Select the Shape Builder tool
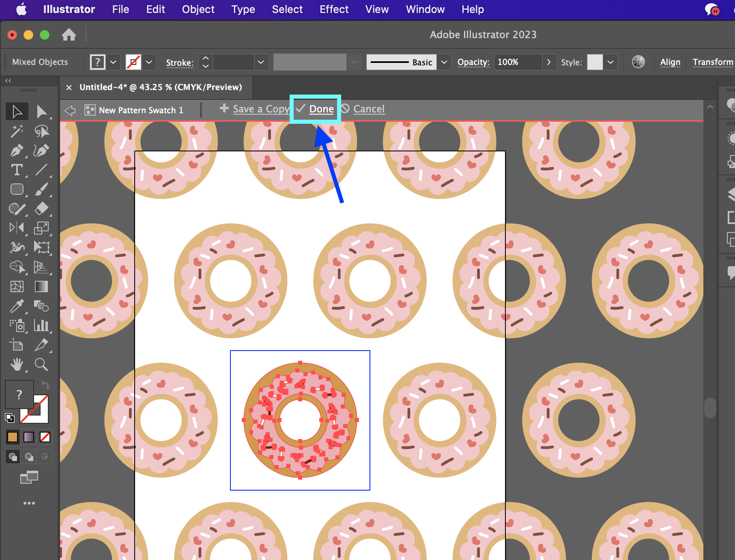The image size is (735, 560). pyautogui.click(x=17, y=267)
